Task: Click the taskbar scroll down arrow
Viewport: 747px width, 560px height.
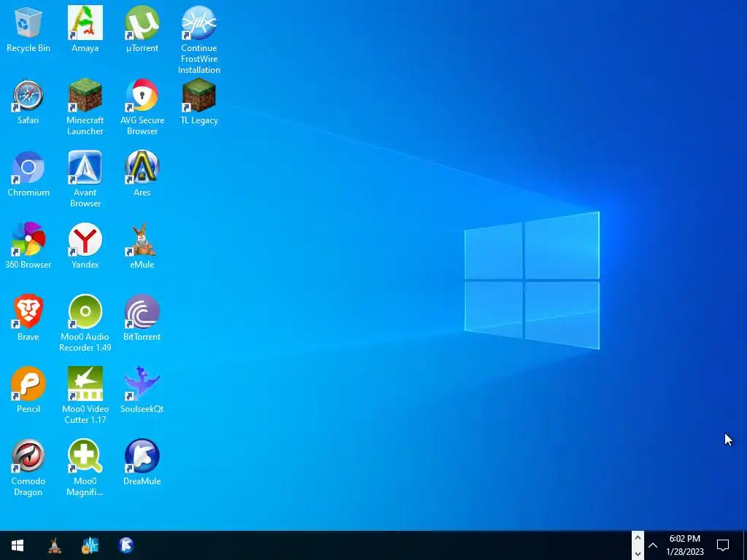Action: click(x=638, y=553)
